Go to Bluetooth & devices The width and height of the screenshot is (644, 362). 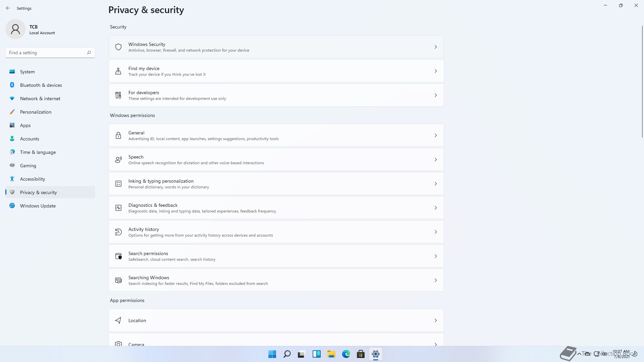(50, 85)
